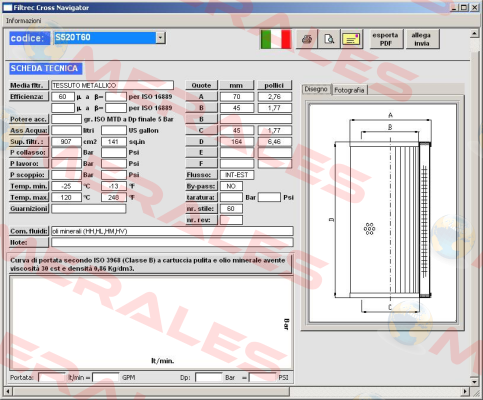
Task: Click the nr. stile field showing 60
Action: point(231,209)
